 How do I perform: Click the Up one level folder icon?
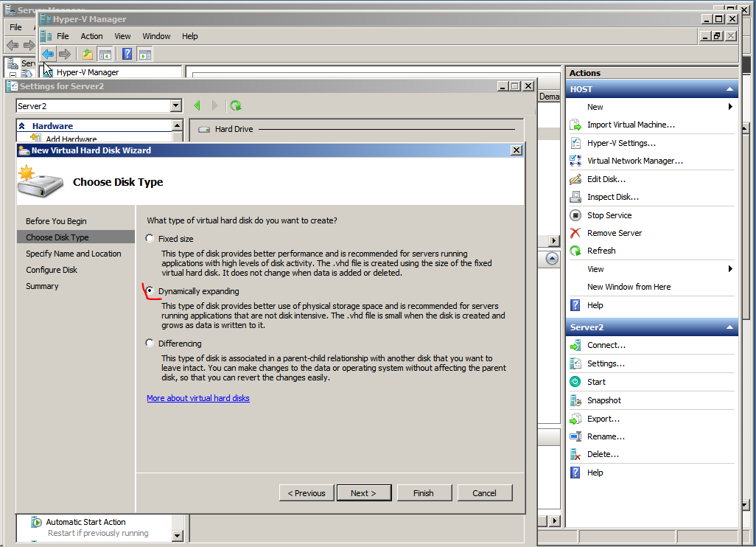[88, 54]
